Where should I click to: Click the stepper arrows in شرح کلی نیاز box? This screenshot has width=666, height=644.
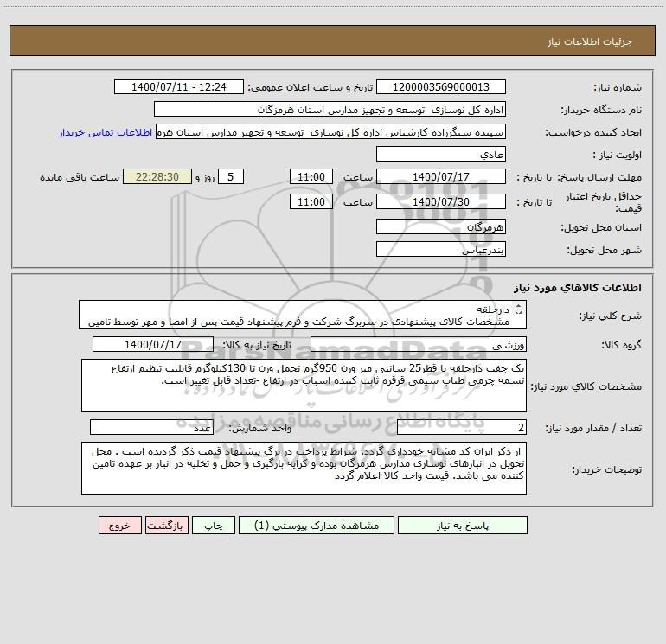pos(518,309)
